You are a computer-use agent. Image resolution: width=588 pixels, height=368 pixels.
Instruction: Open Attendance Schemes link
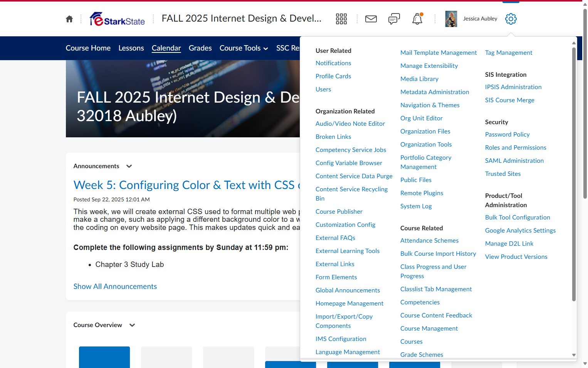(x=429, y=241)
